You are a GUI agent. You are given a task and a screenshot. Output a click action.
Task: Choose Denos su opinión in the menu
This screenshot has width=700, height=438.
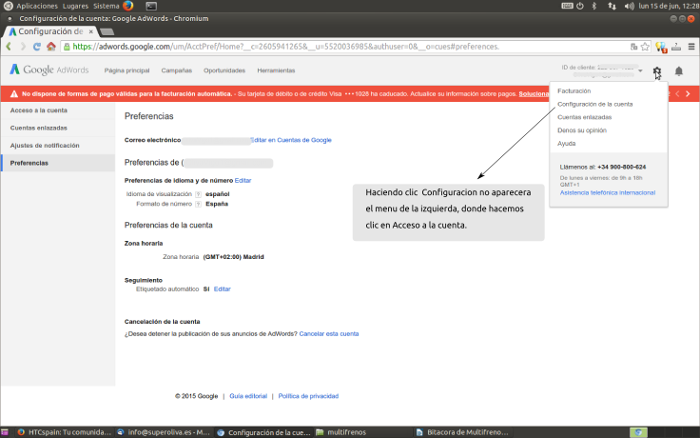(x=582, y=130)
